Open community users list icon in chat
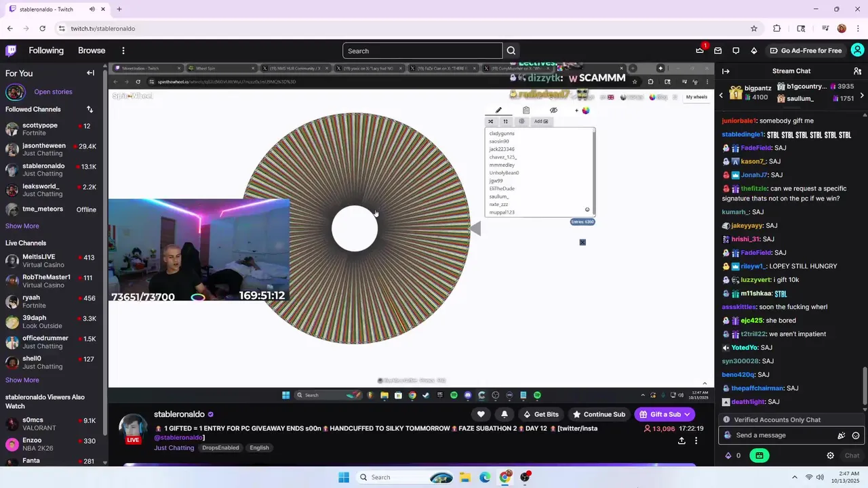Viewport: 868px width, 488px height. [x=857, y=71]
